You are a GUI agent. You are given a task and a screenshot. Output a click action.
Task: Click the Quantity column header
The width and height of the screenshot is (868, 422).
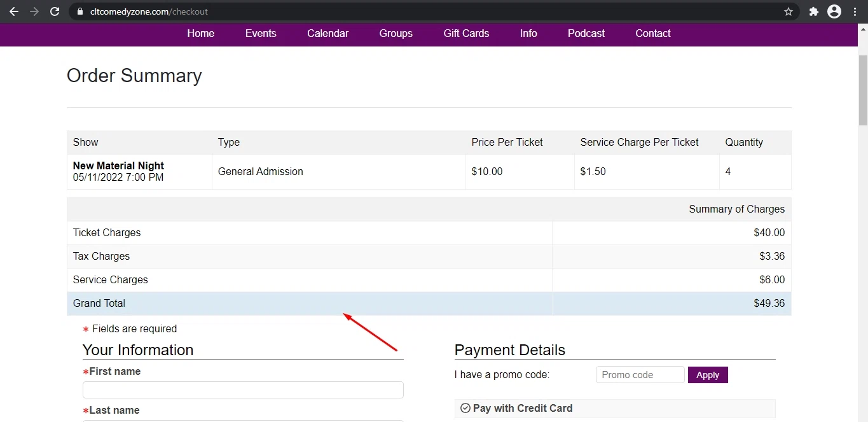click(744, 143)
